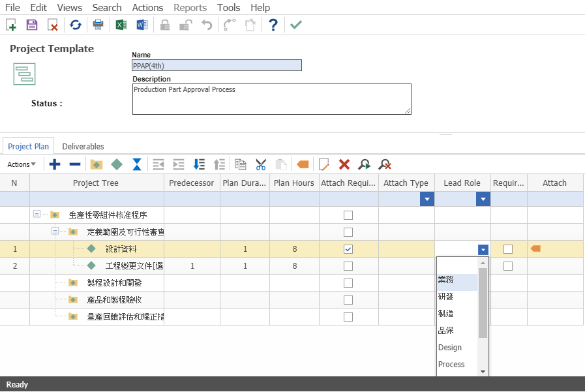Open the Actions menu above the plus icon
Screen dimensions: 585x392
(20, 164)
